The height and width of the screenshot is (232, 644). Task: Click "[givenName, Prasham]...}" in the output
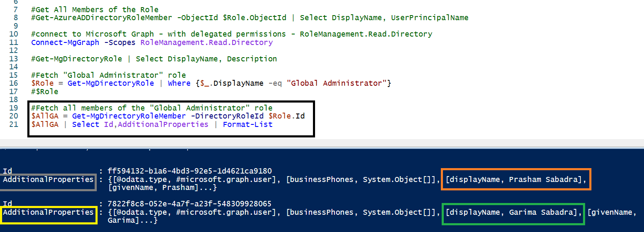(162, 187)
